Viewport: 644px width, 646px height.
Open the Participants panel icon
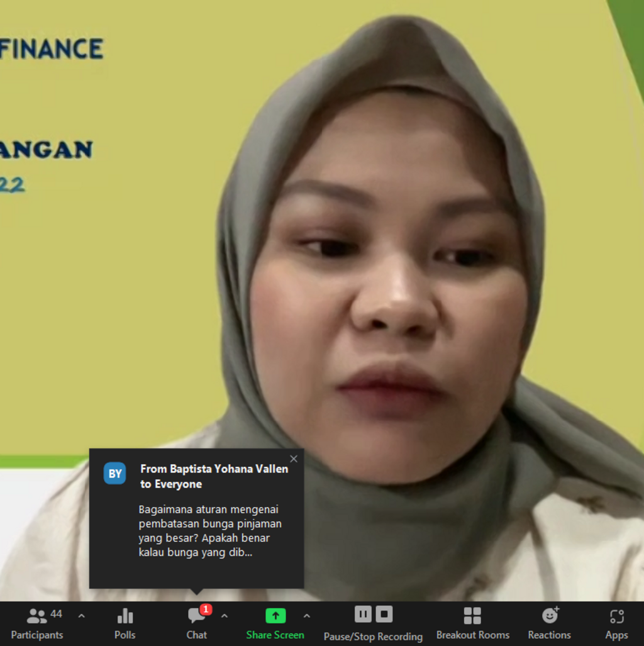point(37,616)
